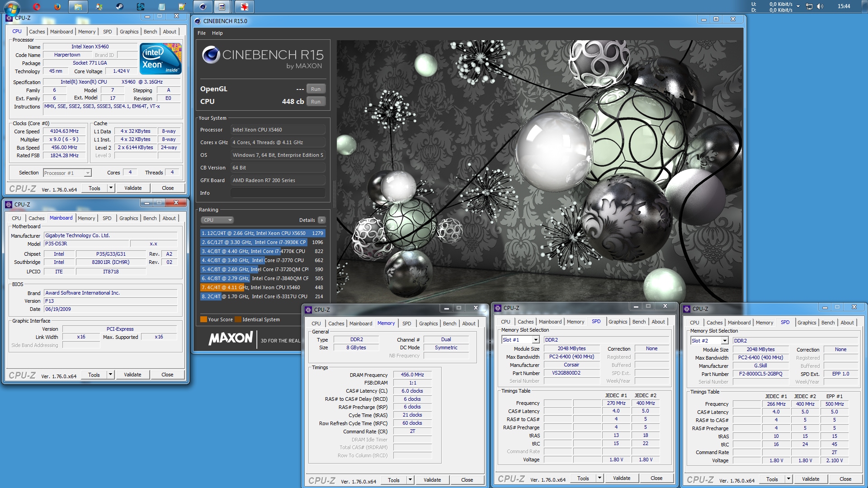
Task: Open Tools dropdown arrow in top CPU-Z window
Action: (x=111, y=188)
